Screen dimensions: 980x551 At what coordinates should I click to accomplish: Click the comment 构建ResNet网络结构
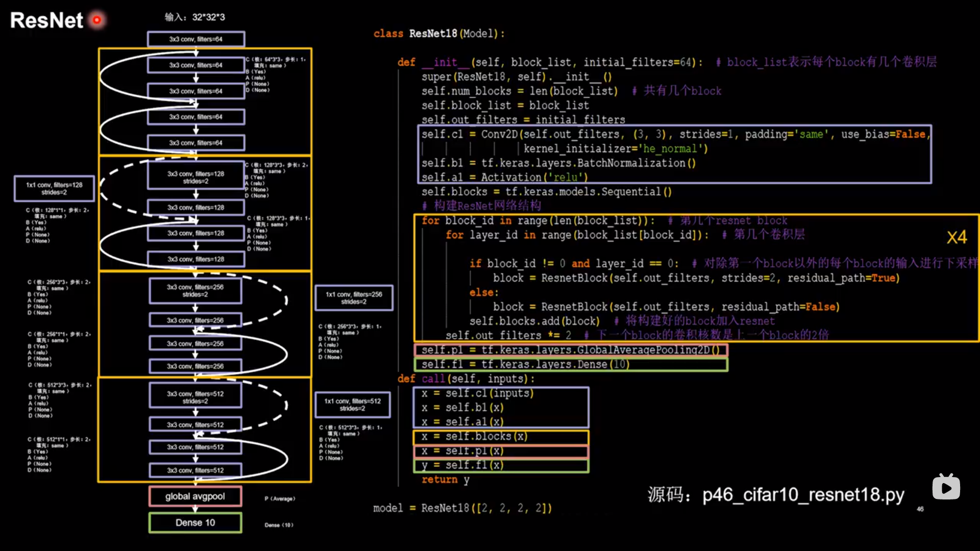coord(481,206)
